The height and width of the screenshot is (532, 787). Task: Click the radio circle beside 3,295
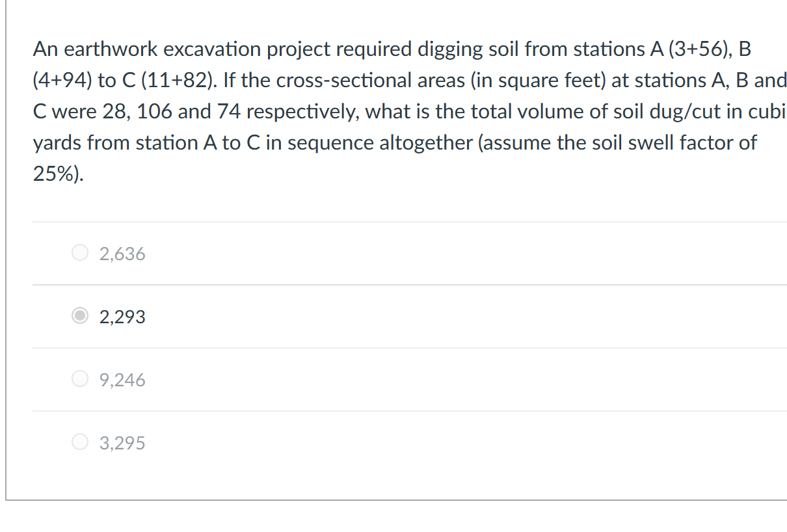tap(79, 442)
